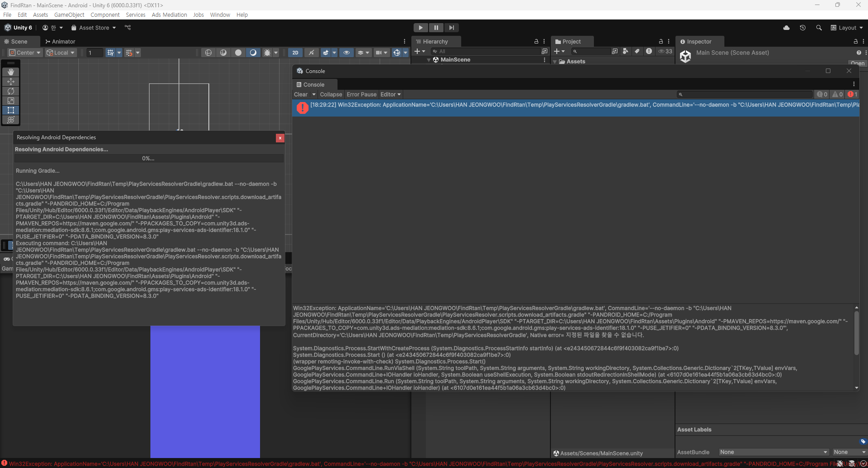Open the first AssetBundle None dropdown

coord(774,452)
